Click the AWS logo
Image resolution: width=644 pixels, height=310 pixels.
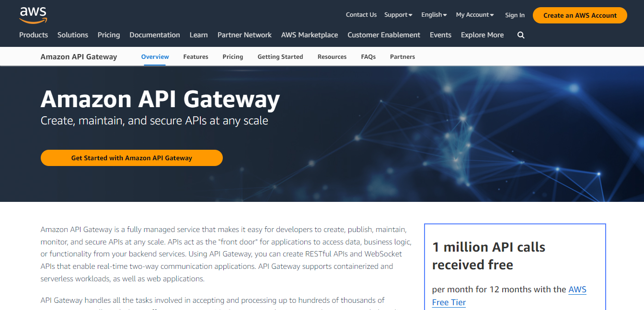(33, 15)
